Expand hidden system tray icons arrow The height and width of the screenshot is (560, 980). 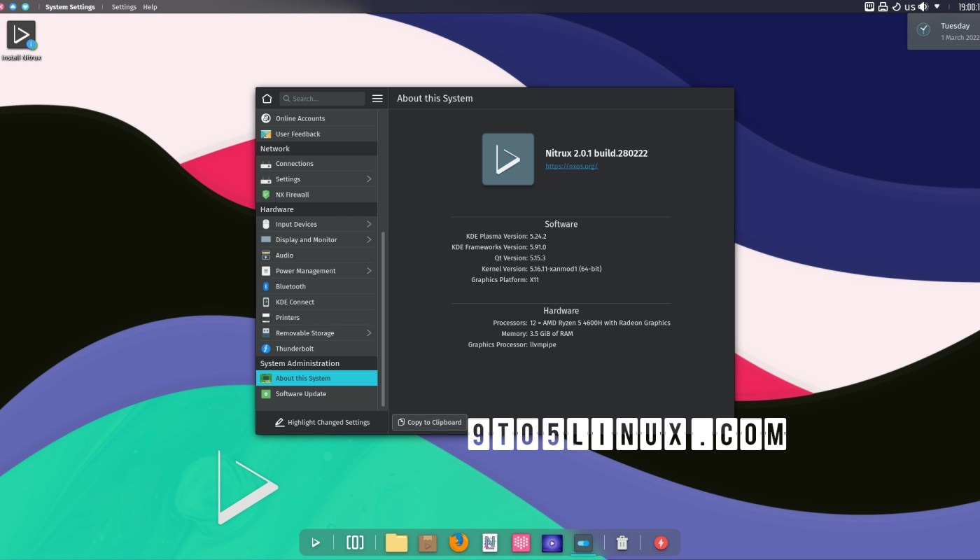(937, 7)
